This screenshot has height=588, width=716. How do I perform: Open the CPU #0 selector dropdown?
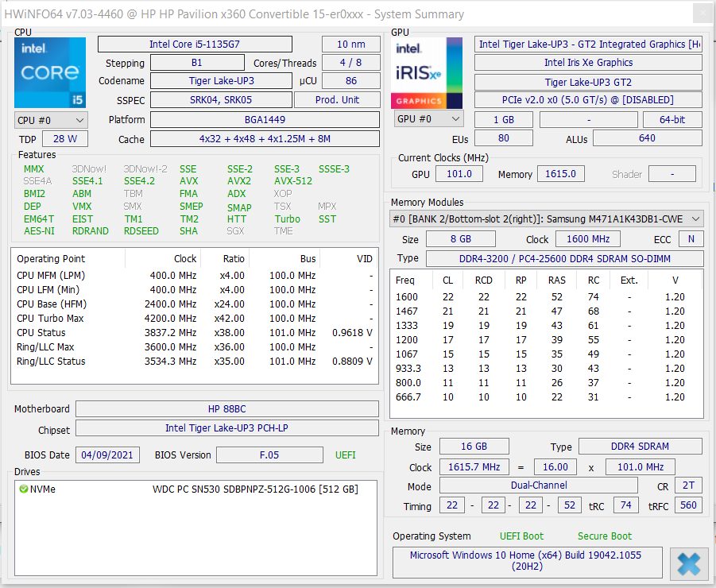pyautogui.click(x=51, y=120)
